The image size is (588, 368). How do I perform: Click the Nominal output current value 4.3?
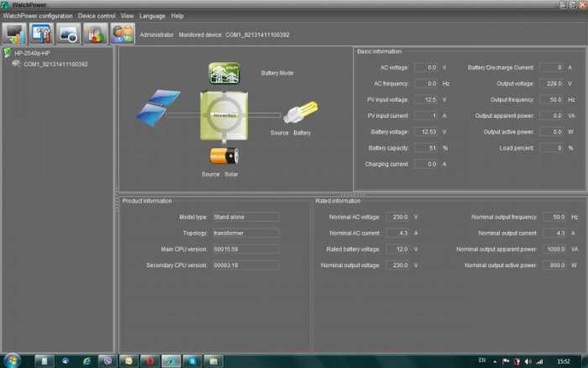tap(554, 234)
